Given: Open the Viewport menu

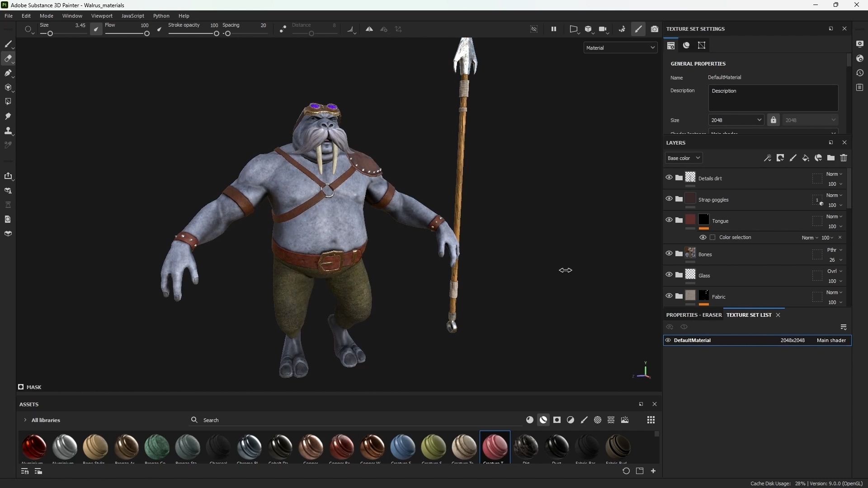Looking at the screenshot, I should [x=102, y=16].
